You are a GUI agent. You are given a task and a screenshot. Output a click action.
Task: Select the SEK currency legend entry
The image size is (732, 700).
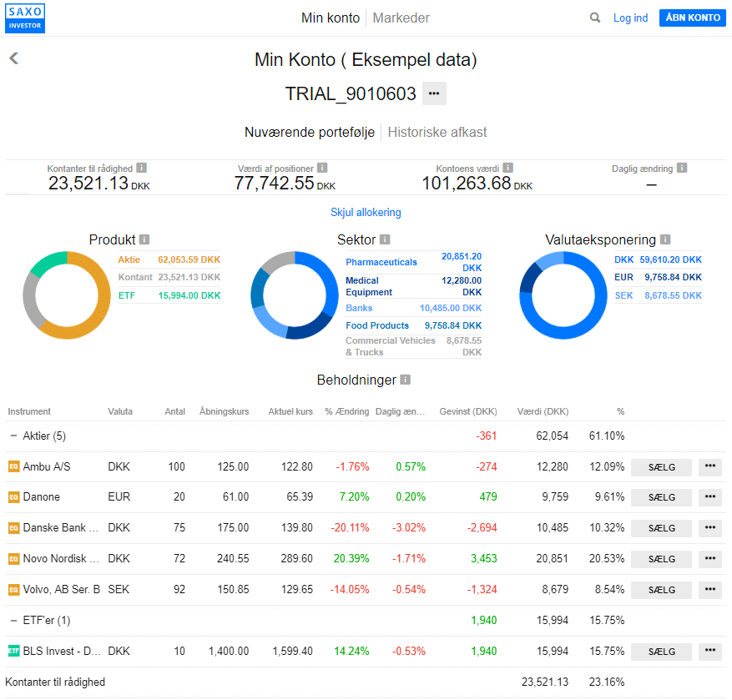(x=658, y=295)
